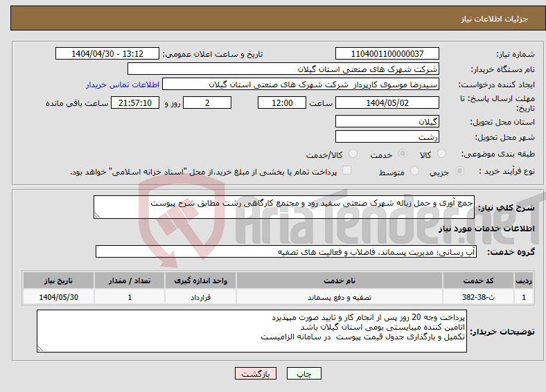Click the request creator field سیدرضا موسوی
546x392 pixels.
(301, 84)
